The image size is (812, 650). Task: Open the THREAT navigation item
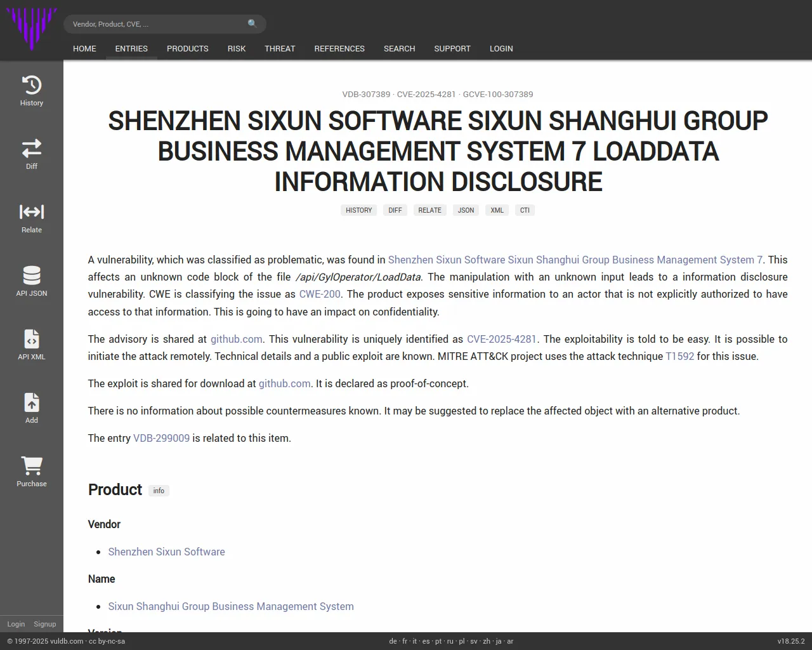tap(280, 49)
